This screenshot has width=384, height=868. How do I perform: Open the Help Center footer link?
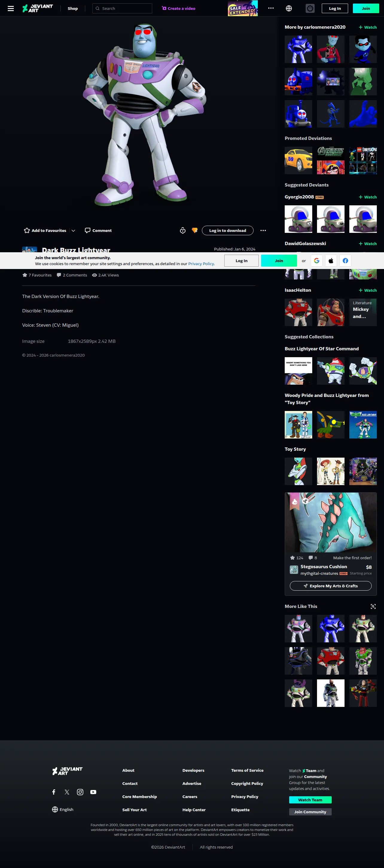[x=194, y=810]
